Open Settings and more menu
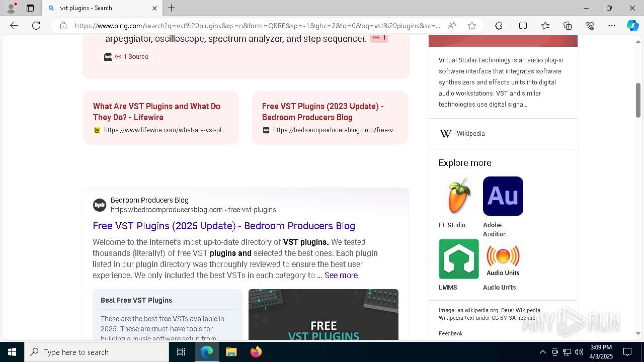This screenshot has height=362, width=644. (x=612, y=26)
